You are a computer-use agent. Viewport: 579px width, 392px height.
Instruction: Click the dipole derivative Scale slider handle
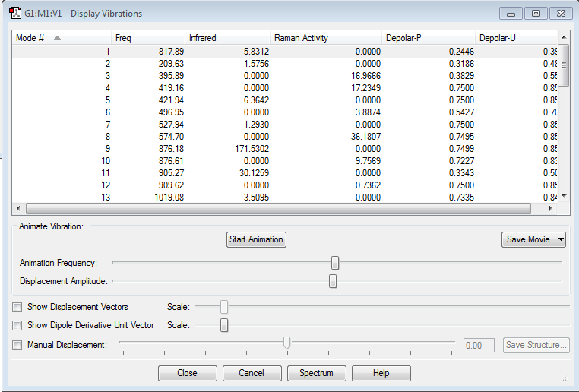[224, 325]
